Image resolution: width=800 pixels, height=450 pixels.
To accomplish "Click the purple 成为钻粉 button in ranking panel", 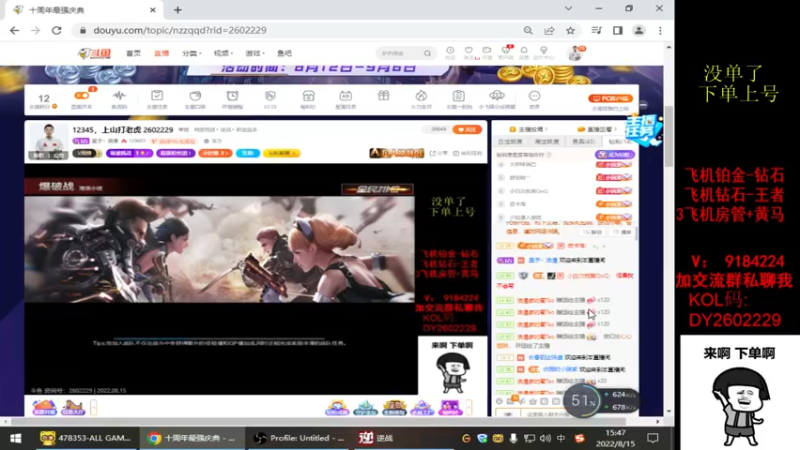I will pyautogui.click(x=614, y=154).
